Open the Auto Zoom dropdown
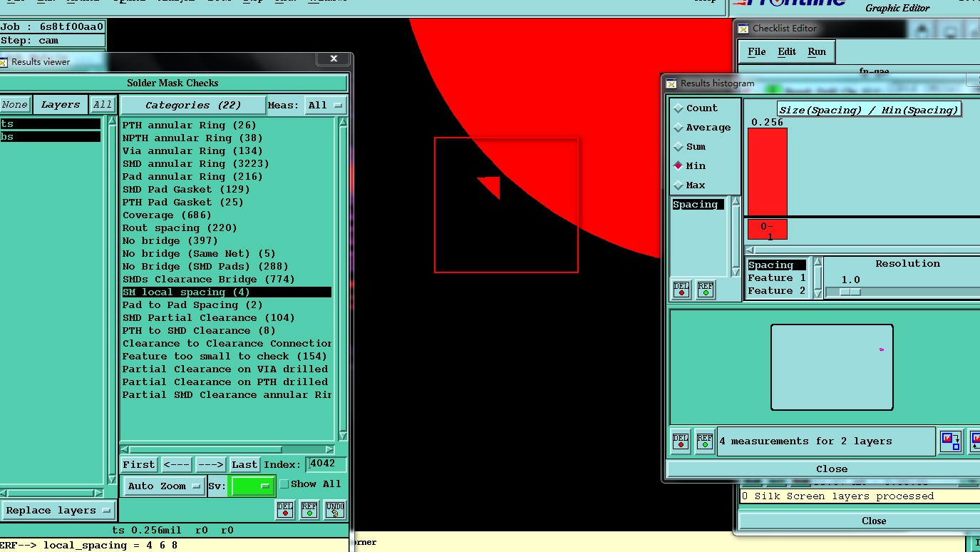Image resolution: width=980 pixels, height=552 pixels. 165,486
